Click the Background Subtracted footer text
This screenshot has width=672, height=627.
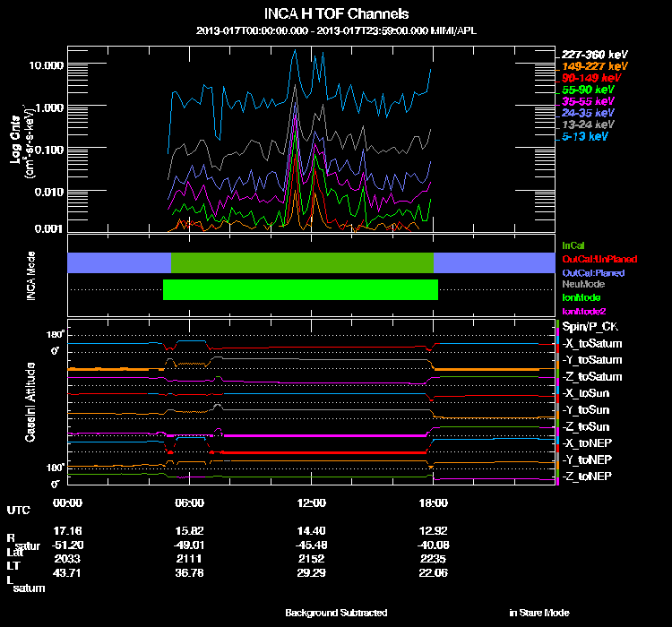[336, 613]
